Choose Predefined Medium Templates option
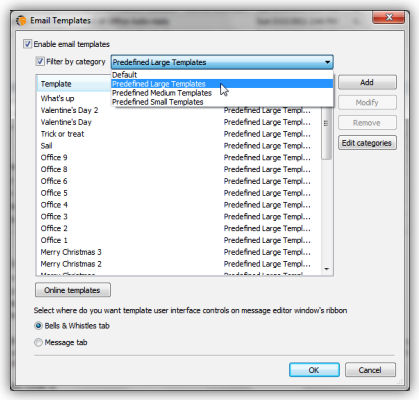Image resolution: width=419 pixels, height=400 pixels. point(222,93)
